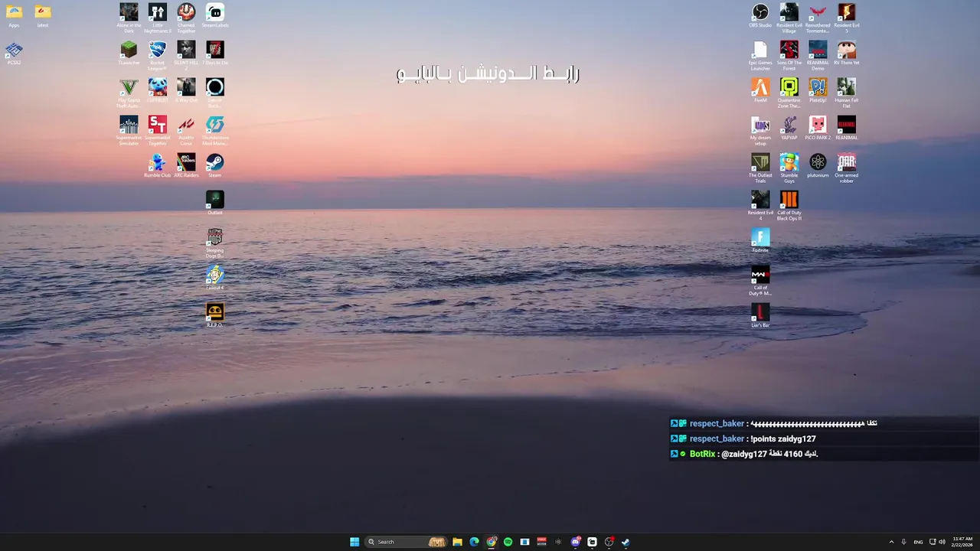Launch Resident Evil Village icon

pos(789,18)
